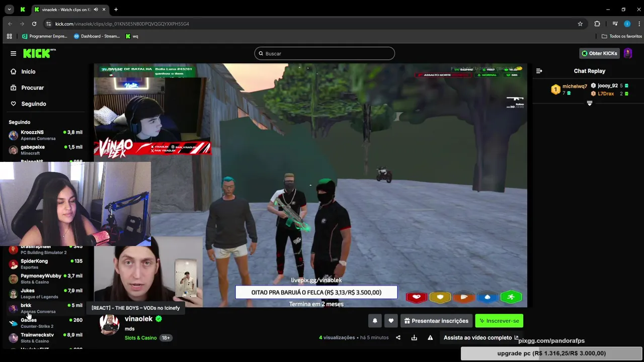Open Todos os favoritos folder
Viewport: 644px width, 362px height.
[621, 36]
